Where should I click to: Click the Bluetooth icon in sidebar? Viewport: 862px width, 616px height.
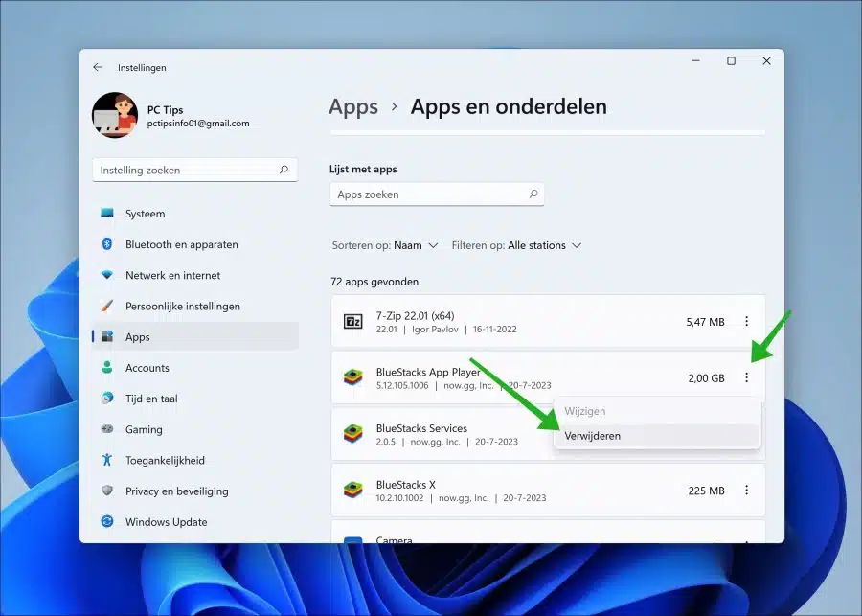click(107, 243)
